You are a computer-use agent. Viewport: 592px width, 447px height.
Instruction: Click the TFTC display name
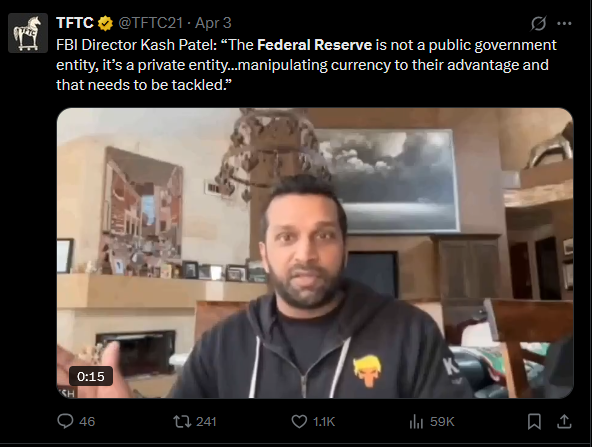75,23
